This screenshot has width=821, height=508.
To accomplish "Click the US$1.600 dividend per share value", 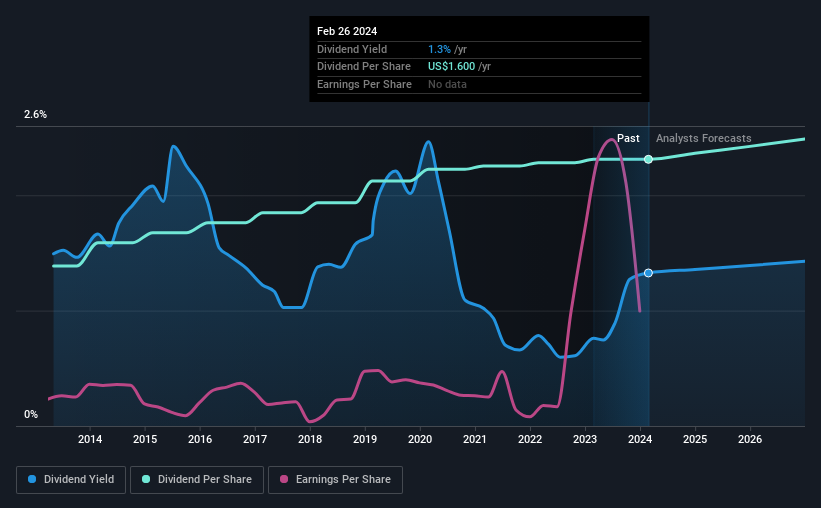I will point(451,67).
